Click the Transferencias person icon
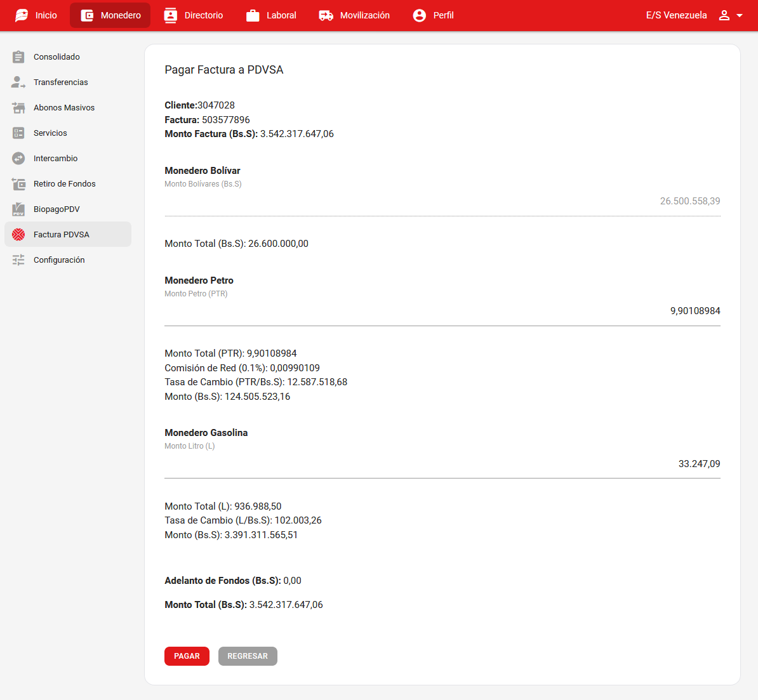 [18, 82]
